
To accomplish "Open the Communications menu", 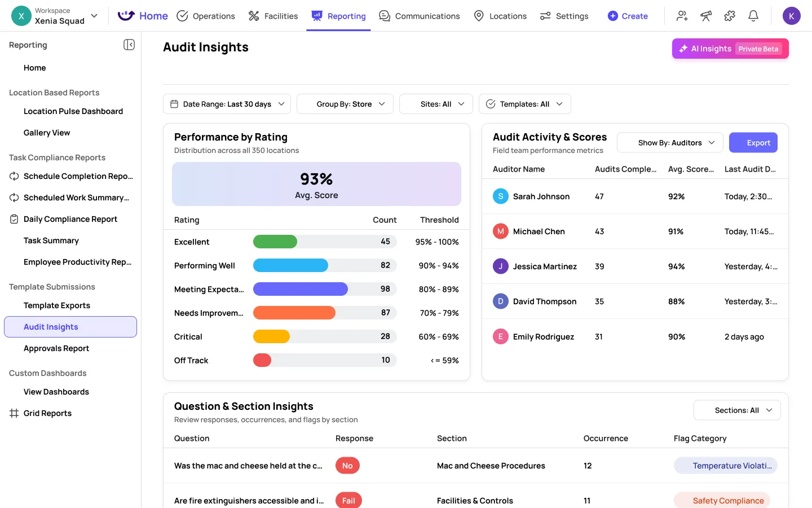I will [420, 16].
